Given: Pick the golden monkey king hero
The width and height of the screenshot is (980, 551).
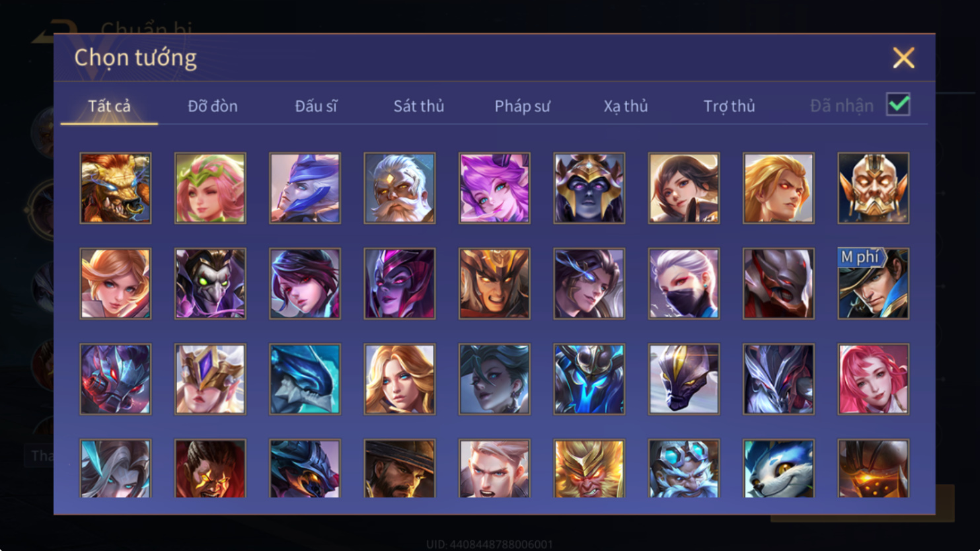Looking at the screenshot, I should pyautogui.click(x=589, y=468).
